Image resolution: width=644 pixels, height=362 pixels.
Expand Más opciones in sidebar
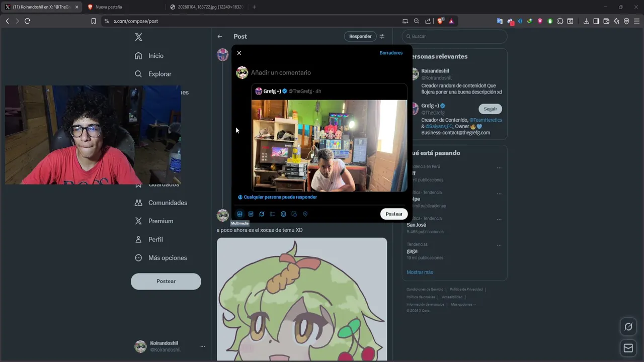click(x=161, y=258)
